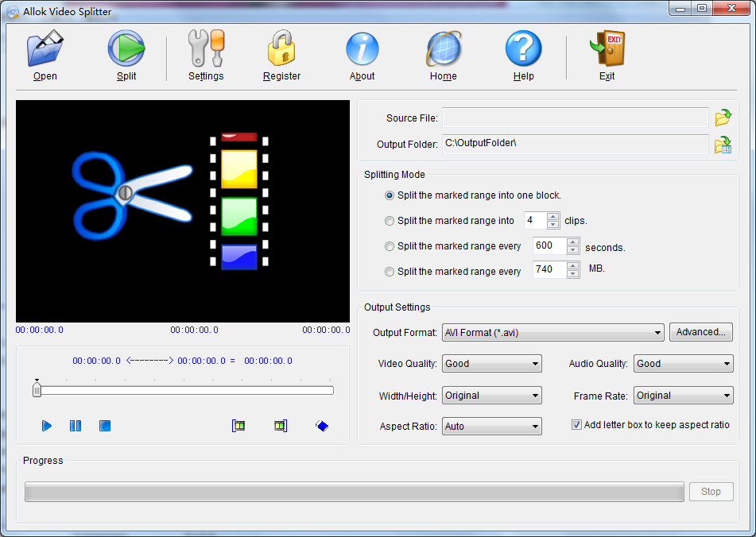
Task: Set the mark-out end point
Action: point(280,426)
